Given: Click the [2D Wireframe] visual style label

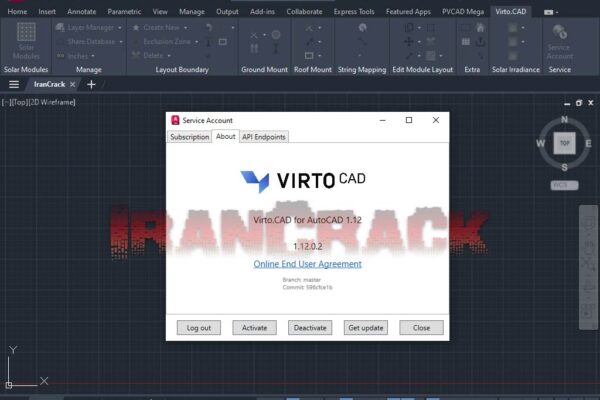Looking at the screenshot, I should [x=51, y=102].
